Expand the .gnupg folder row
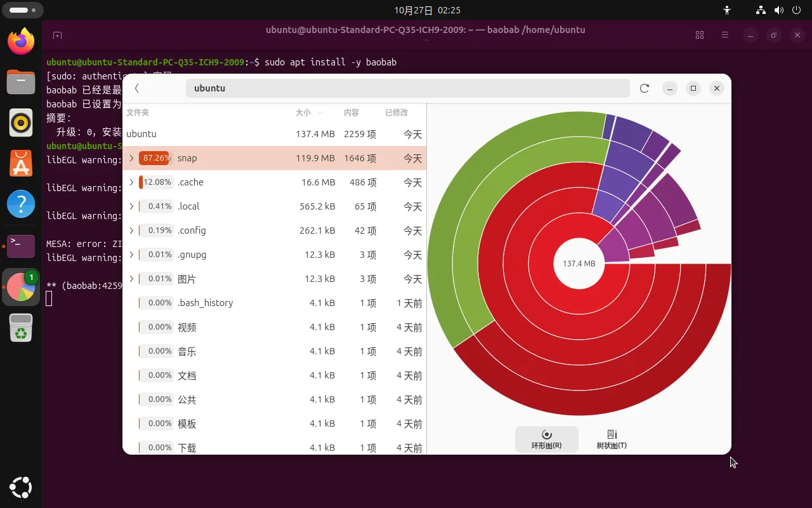Viewport: 812px width, 508px height. click(x=131, y=255)
